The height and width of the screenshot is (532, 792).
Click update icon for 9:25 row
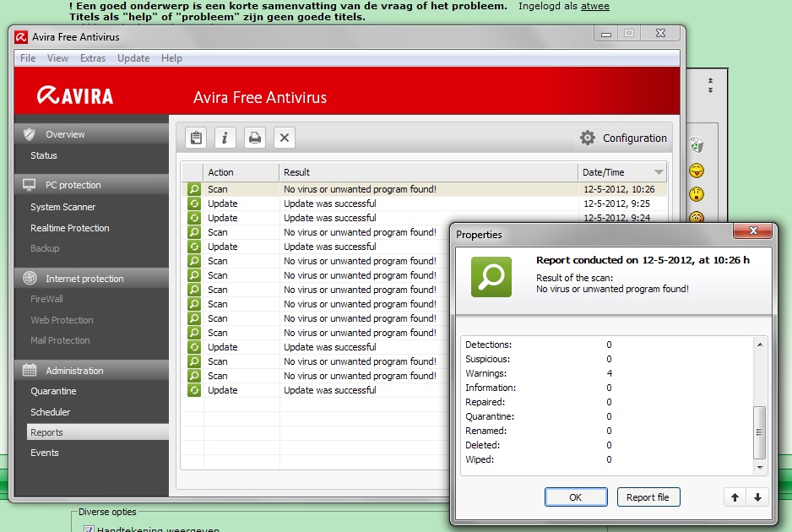[x=194, y=204]
